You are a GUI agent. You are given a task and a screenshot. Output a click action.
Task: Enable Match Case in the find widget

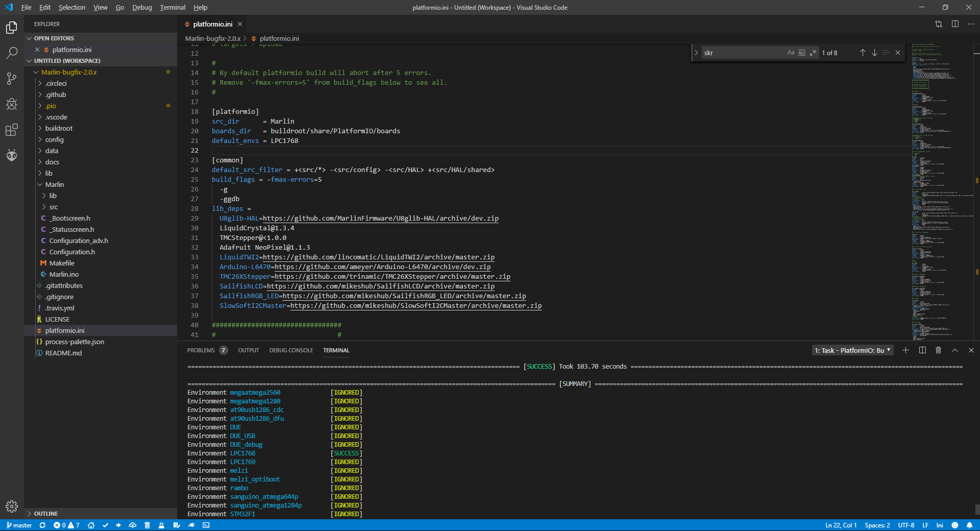(x=791, y=52)
